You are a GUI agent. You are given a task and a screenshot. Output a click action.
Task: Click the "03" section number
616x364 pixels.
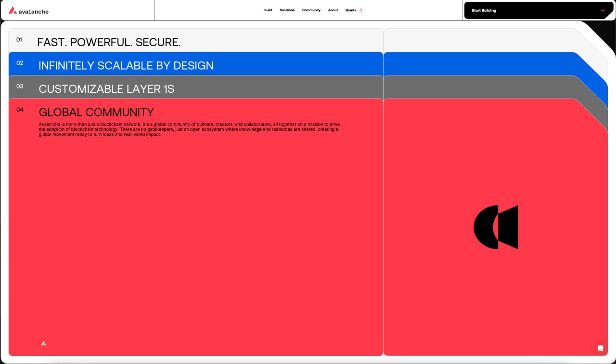point(20,87)
